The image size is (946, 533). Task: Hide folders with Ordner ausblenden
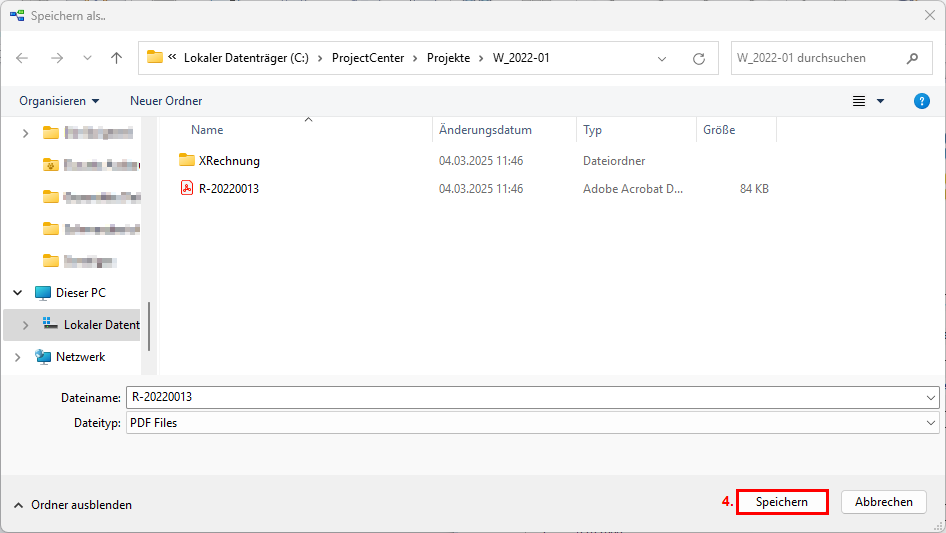(x=72, y=505)
